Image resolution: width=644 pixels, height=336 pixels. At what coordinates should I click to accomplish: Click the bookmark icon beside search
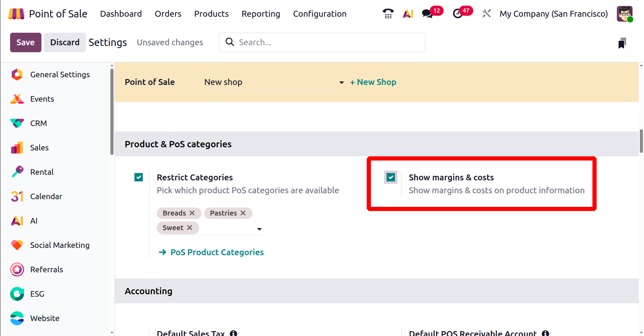click(x=622, y=43)
